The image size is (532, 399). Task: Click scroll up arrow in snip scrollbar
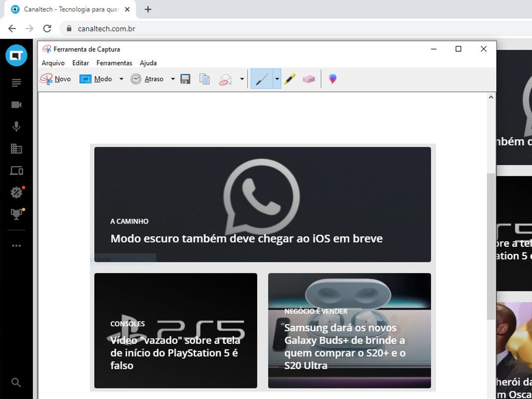[x=490, y=97]
